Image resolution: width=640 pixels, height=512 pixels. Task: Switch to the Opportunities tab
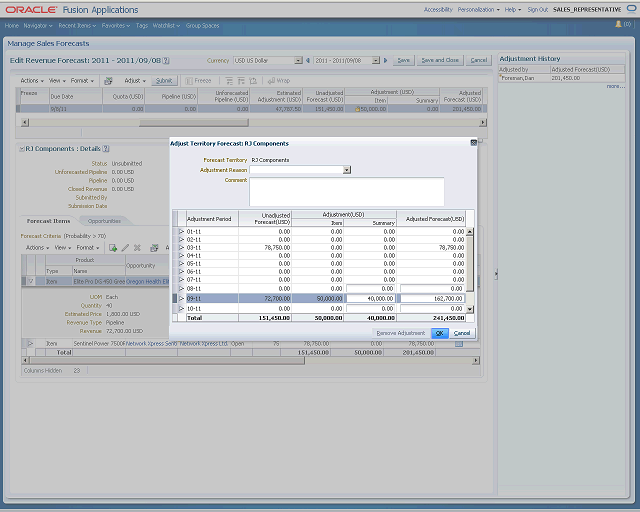coord(104,221)
